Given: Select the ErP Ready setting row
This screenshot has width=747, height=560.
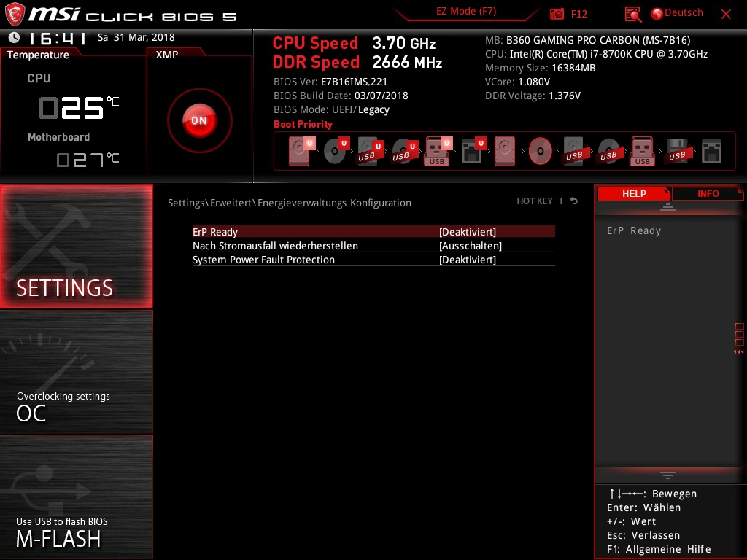Looking at the screenshot, I should tap(373, 232).
